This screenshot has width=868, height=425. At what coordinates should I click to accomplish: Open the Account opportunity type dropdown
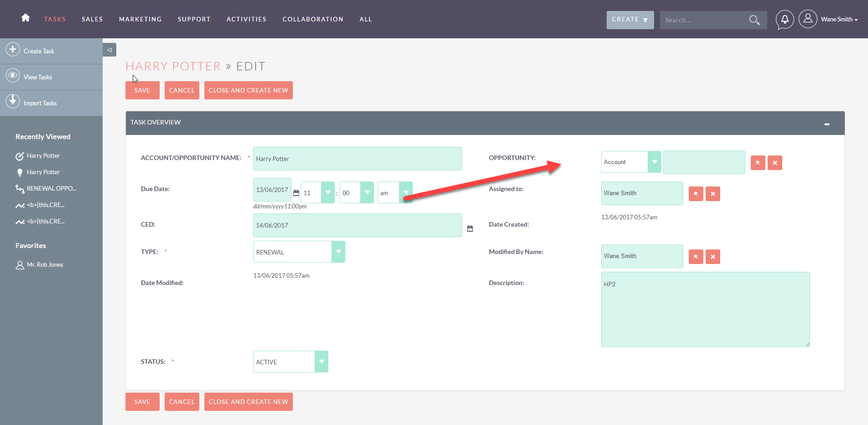655,161
